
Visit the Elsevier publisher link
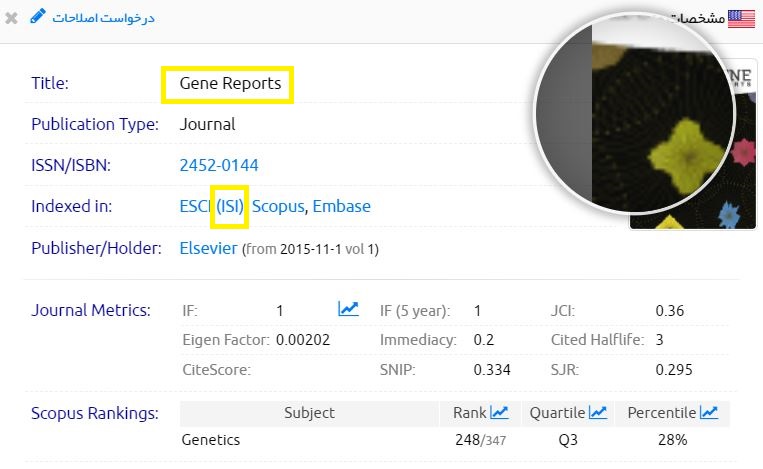208,248
